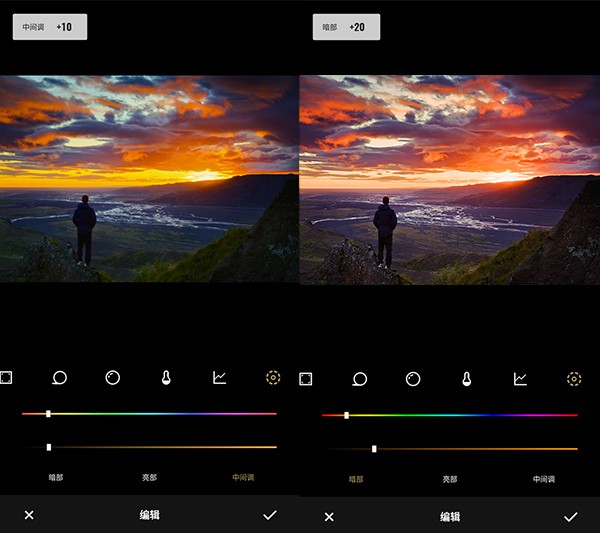Open the curves graph tool in the left screen
Viewport: 600px width, 533px height.
[x=220, y=378]
